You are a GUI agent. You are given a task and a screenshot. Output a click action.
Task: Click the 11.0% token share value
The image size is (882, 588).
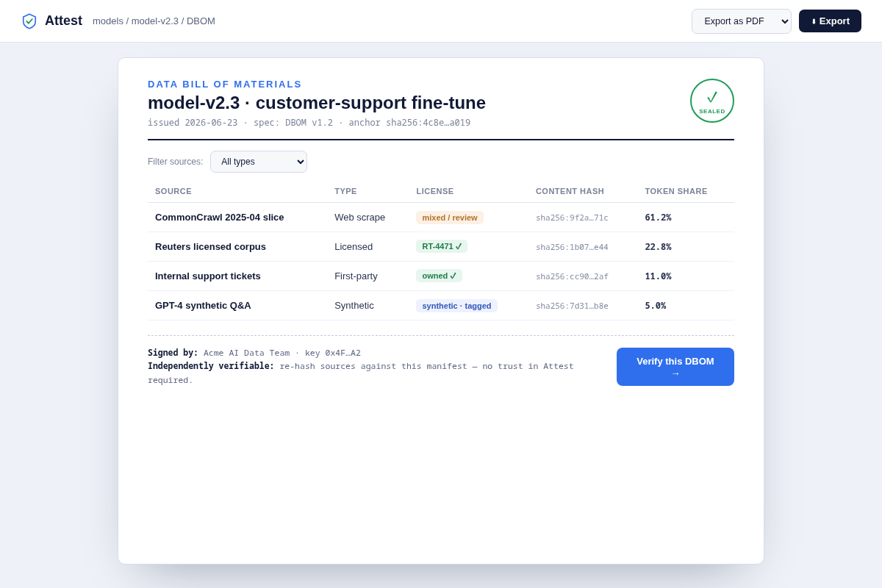[x=658, y=276]
